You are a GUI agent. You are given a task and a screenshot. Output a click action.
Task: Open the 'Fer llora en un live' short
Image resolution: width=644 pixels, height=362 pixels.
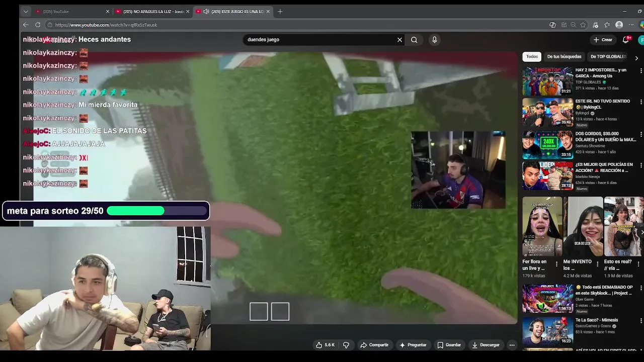coord(542,226)
